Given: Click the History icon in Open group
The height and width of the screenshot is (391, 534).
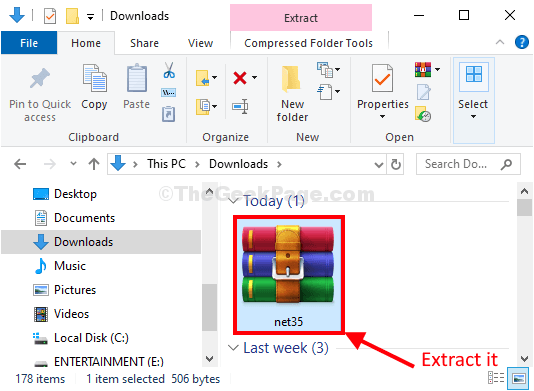Looking at the screenshot, I should click(x=423, y=114).
